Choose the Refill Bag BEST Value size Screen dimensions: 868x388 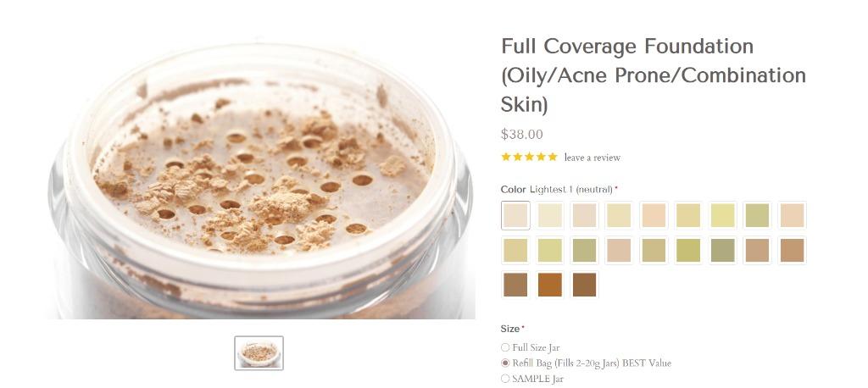click(506, 363)
